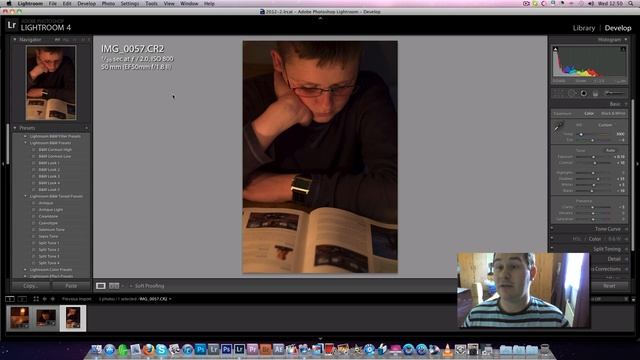The image size is (640, 360).
Task: Open the File menu
Action: pyautogui.click(x=53, y=4)
